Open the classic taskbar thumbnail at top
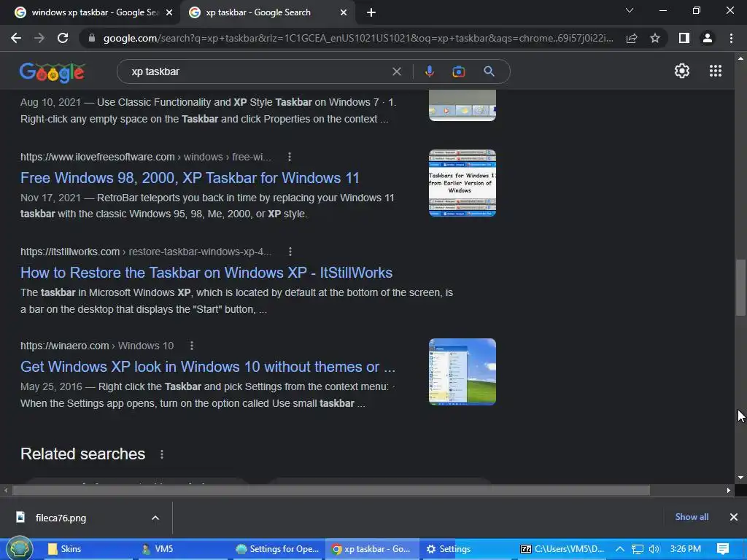The image size is (747, 560). pyautogui.click(x=462, y=105)
